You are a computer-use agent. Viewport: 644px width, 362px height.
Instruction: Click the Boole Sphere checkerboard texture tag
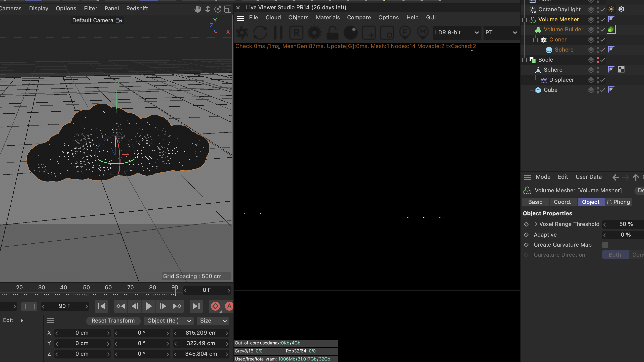(x=621, y=70)
